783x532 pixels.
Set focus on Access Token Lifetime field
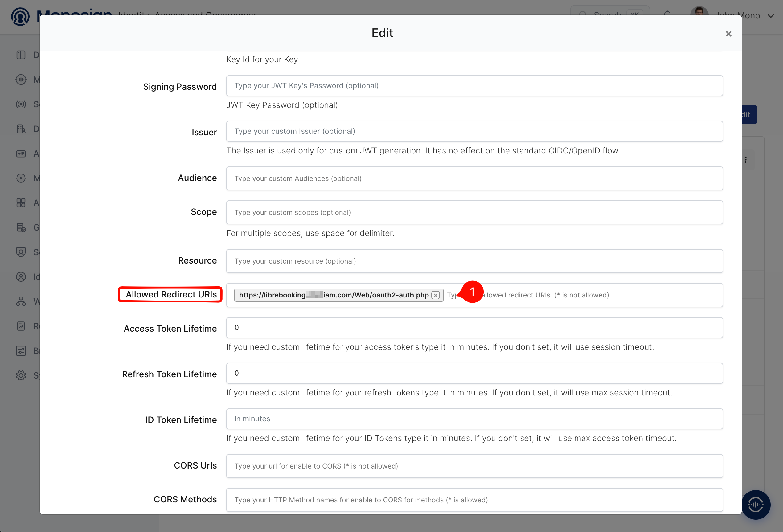[x=474, y=327]
